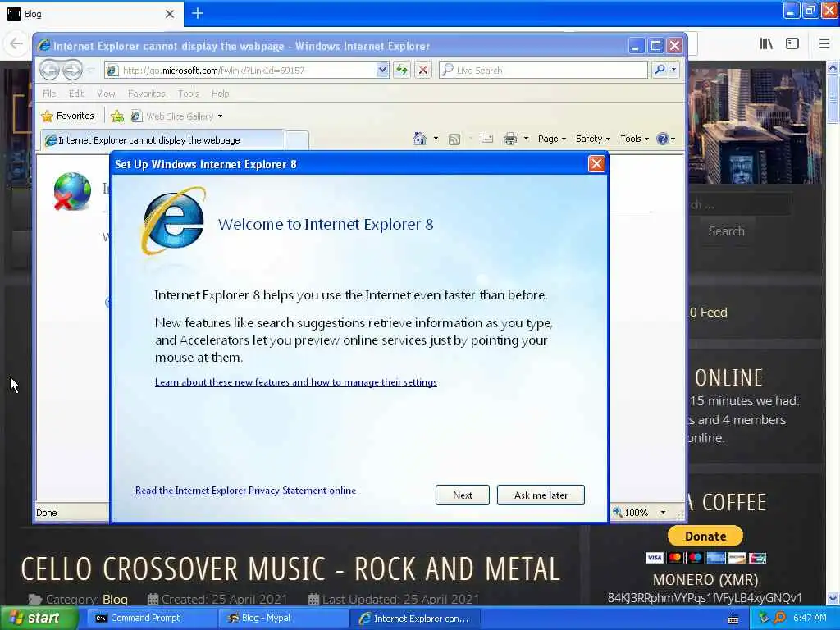
Task: Expand the Home button dropdown arrow
Action: (x=436, y=139)
